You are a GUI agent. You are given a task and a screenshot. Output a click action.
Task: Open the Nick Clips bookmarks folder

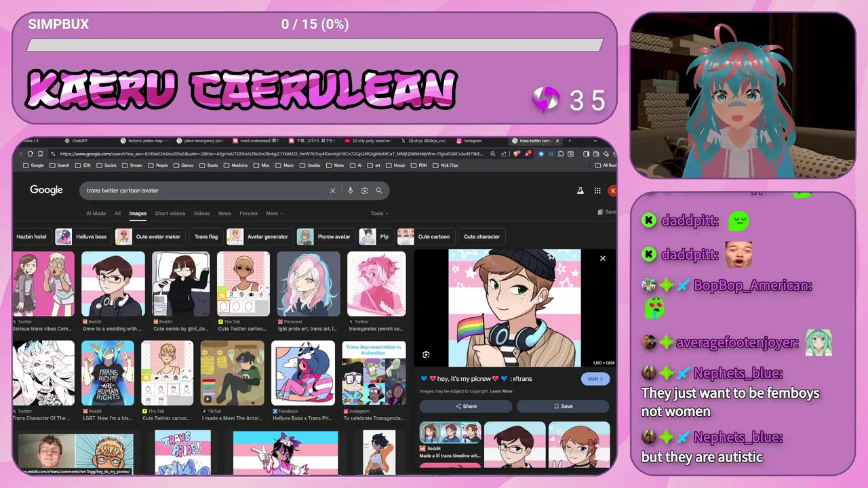pyautogui.click(x=446, y=165)
